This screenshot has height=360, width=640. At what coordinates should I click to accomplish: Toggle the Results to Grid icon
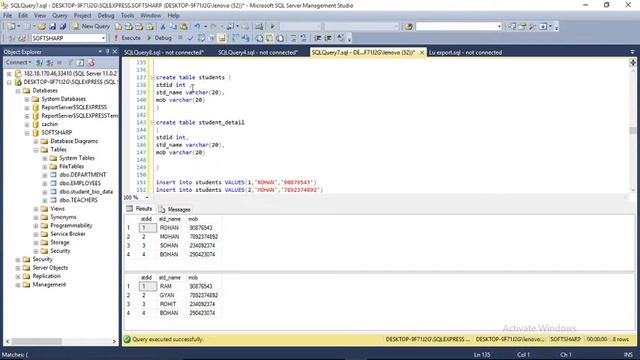coord(269,38)
